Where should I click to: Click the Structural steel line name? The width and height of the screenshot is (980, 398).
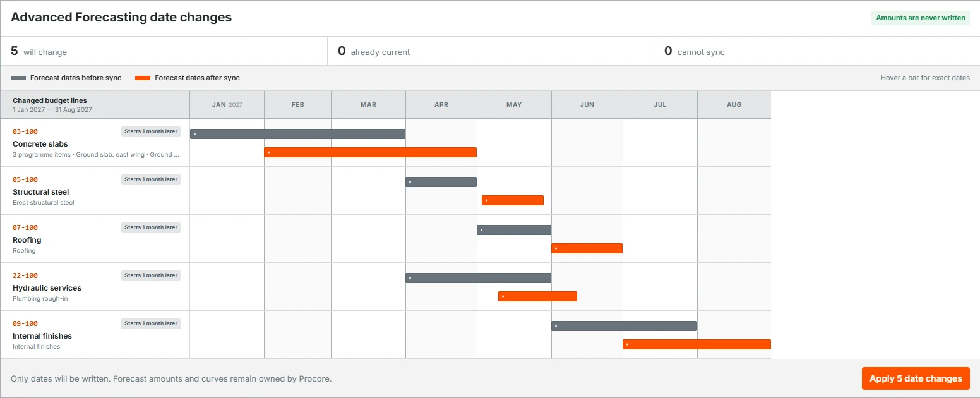point(41,192)
